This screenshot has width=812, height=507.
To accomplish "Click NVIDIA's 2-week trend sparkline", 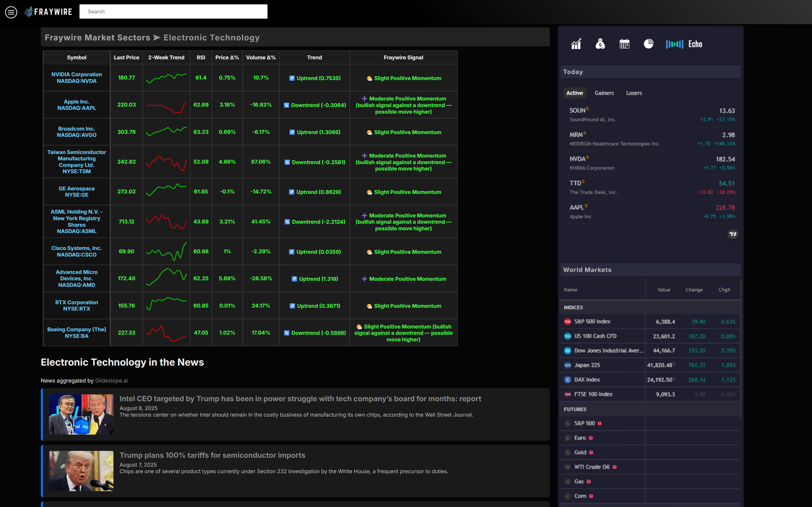I will click(x=166, y=78).
